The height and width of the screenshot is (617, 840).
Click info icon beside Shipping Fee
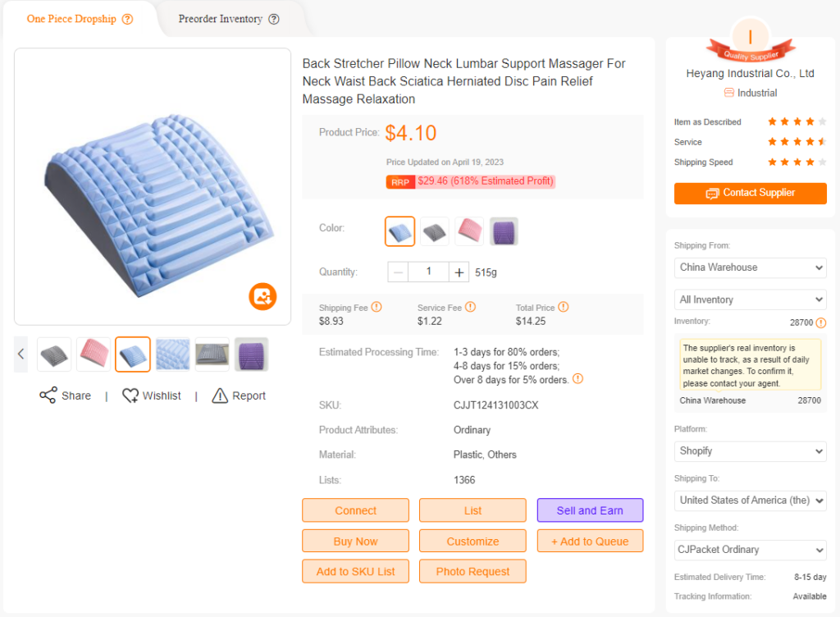(x=377, y=307)
